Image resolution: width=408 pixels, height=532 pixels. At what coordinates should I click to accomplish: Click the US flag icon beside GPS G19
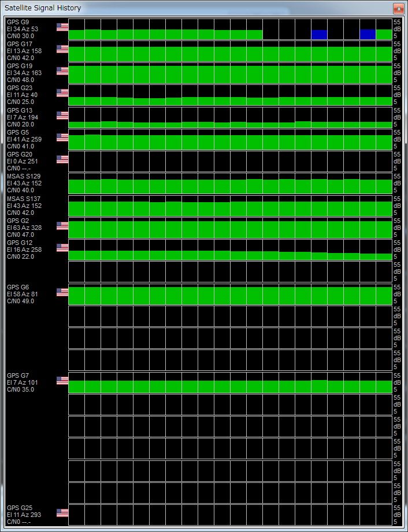coord(62,71)
